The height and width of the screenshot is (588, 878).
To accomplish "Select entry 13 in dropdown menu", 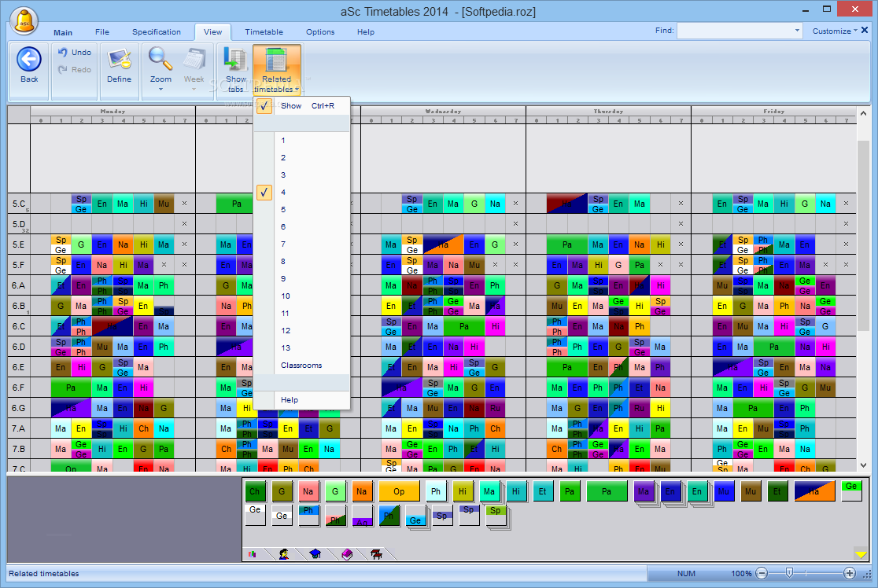I will pyautogui.click(x=302, y=348).
